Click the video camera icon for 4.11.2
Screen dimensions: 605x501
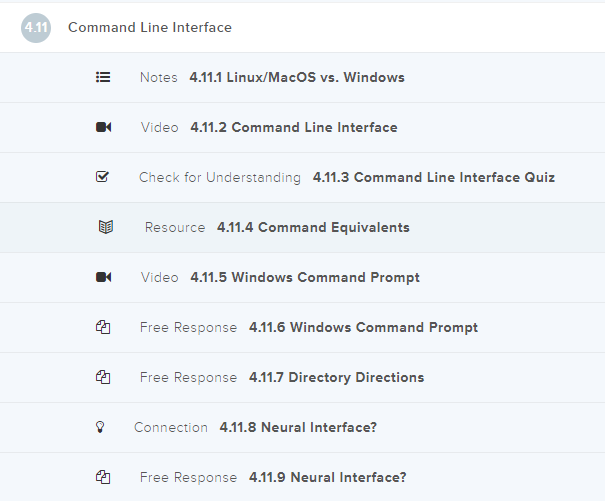[x=103, y=127]
